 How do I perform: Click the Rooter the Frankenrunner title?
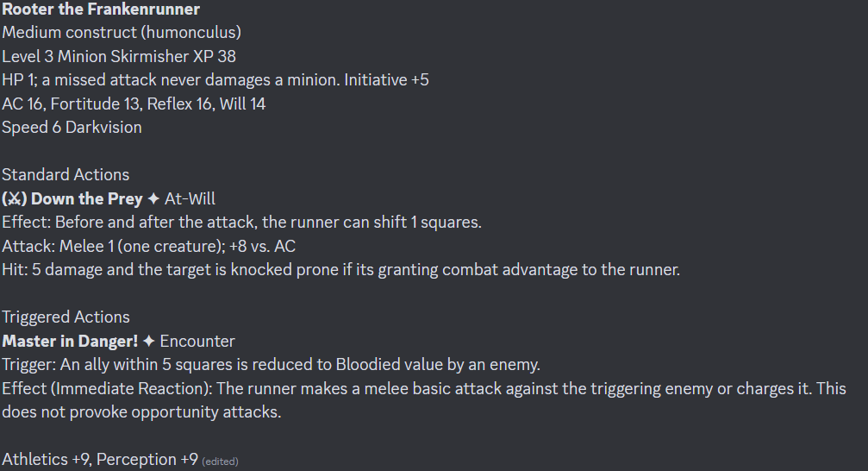pos(101,9)
